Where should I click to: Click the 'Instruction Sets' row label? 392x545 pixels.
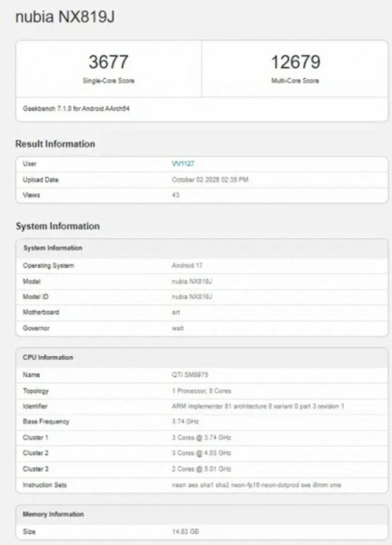pyautogui.click(x=45, y=485)
